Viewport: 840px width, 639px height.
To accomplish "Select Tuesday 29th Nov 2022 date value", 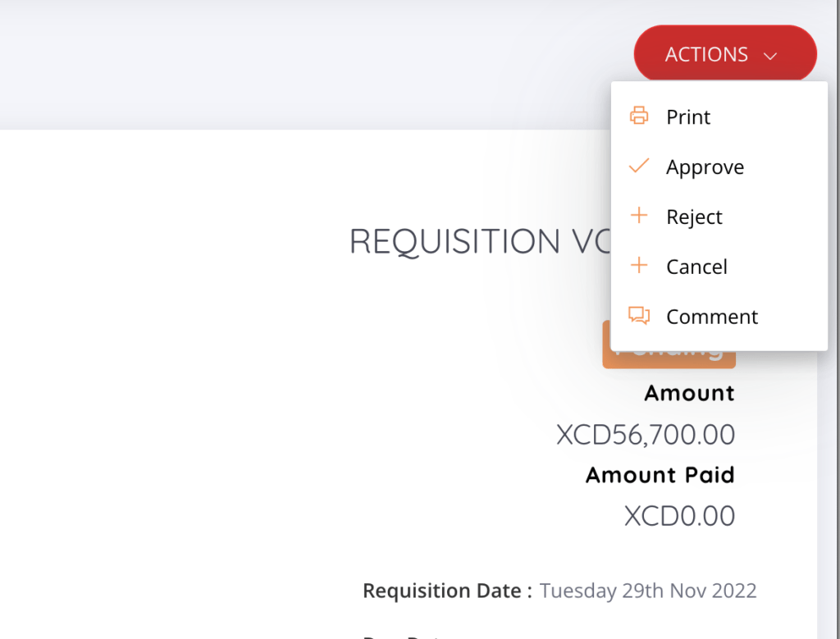I will 648,590.
